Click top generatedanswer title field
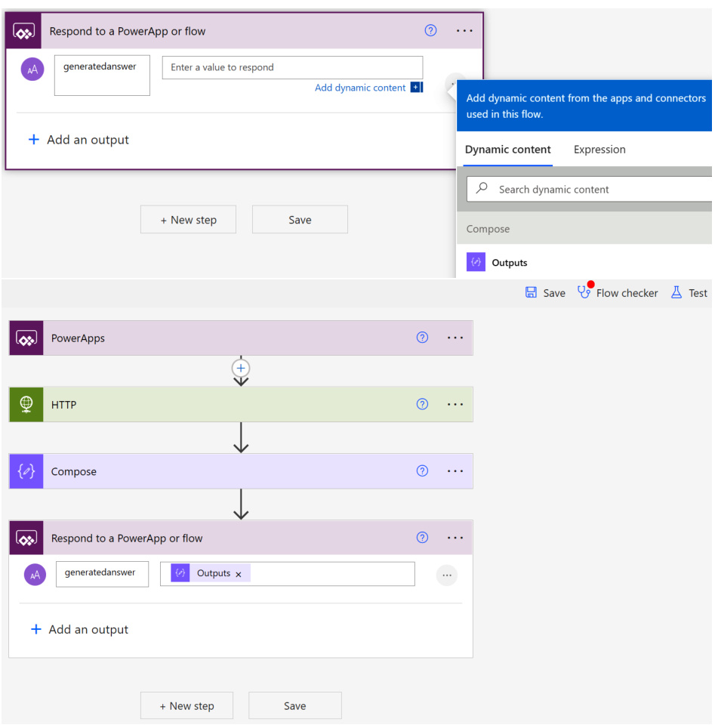 coord(102,76)
